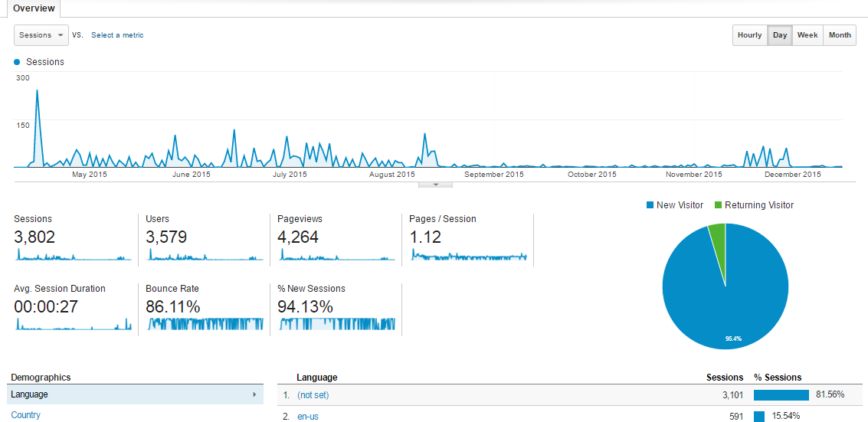868x422 pixels.
Task: Click the Returning Visitor green legend swatch
Action: click(718, 205)
